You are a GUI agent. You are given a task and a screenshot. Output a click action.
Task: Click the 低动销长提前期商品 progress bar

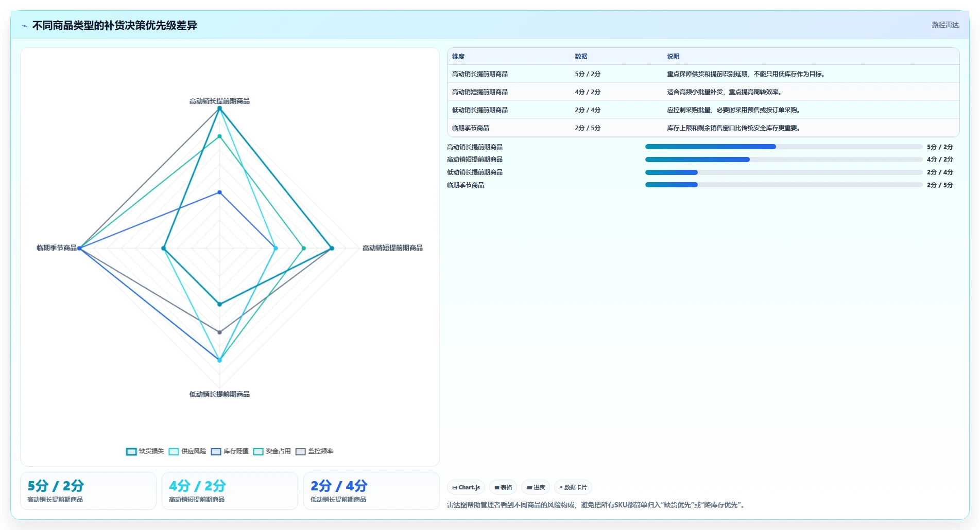coord(784,172)
